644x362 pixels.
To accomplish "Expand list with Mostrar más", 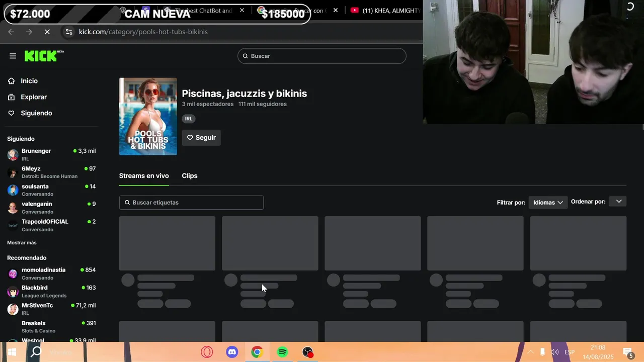I will coord(22,243).
